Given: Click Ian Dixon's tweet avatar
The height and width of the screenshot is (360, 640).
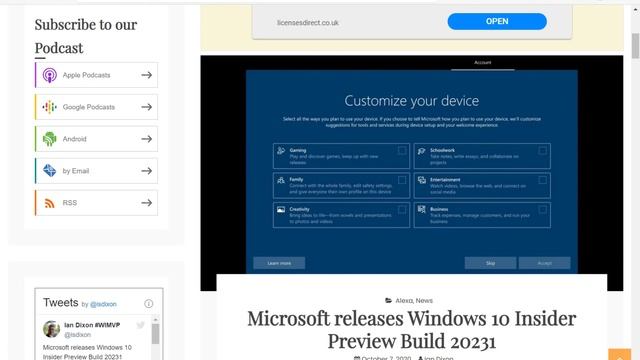Looking at the screenshot, I should click(x=51, y=329).
